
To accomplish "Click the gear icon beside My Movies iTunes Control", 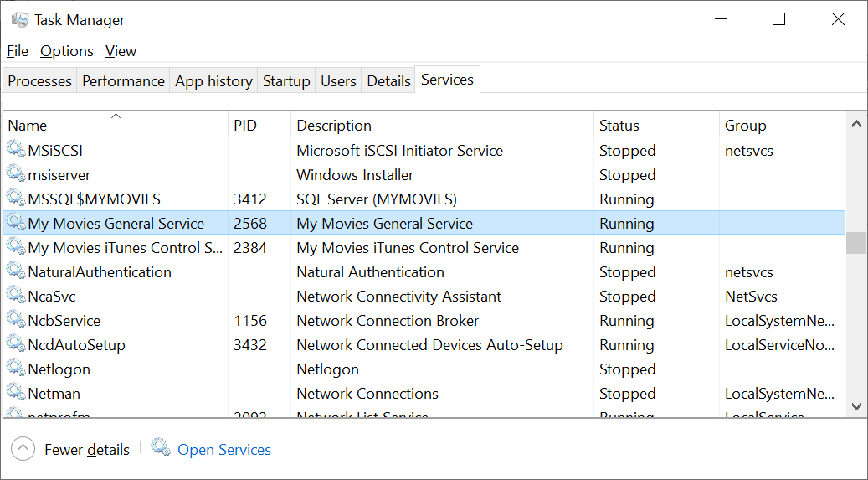I will pos(16,247).
